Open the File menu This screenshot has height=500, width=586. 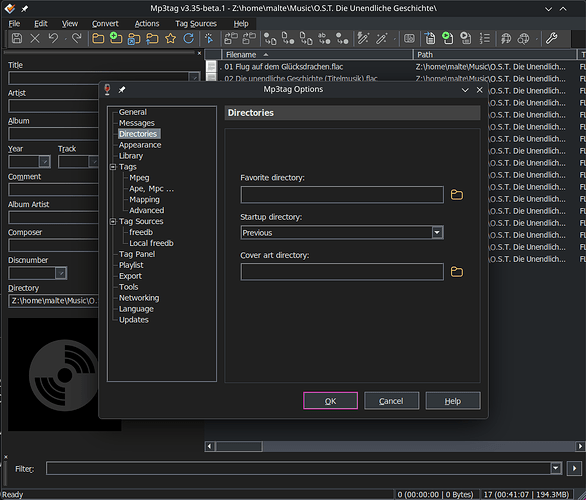[14, 24]
